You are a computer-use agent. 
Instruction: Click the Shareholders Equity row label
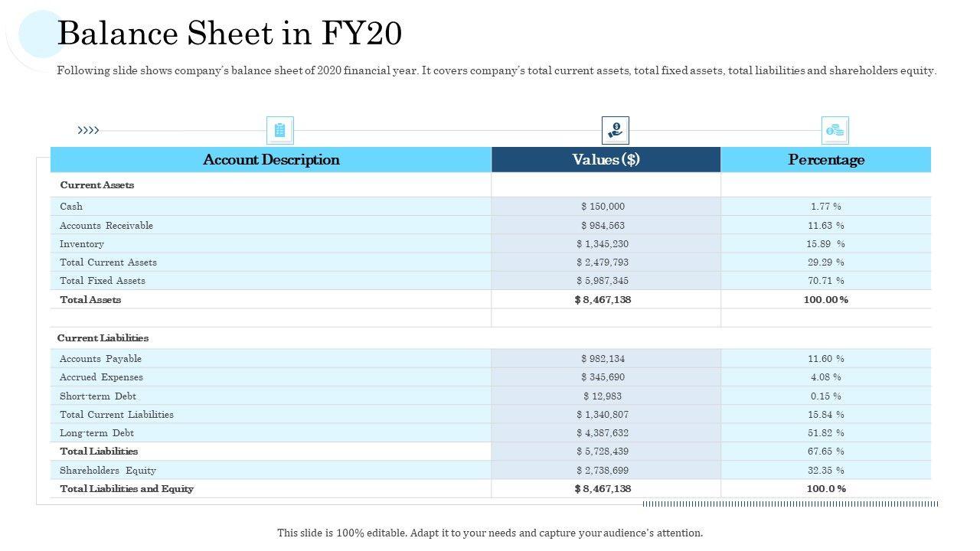click(108, 471)
